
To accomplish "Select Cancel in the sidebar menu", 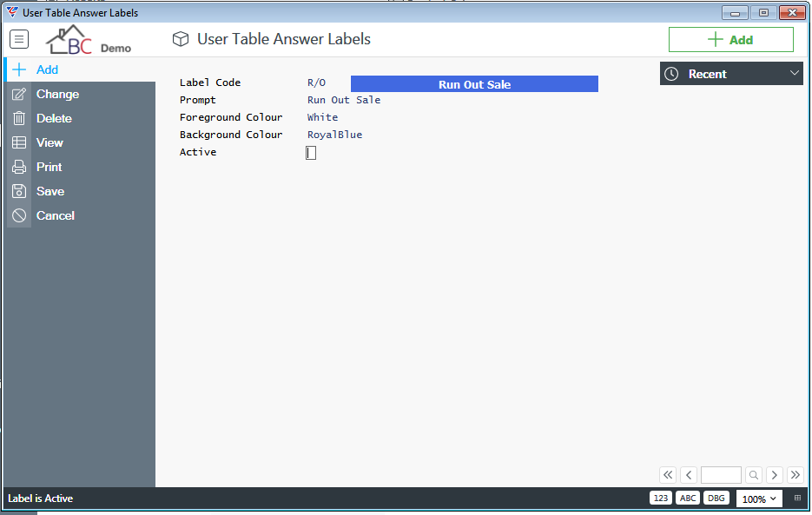I will (80, 215).
